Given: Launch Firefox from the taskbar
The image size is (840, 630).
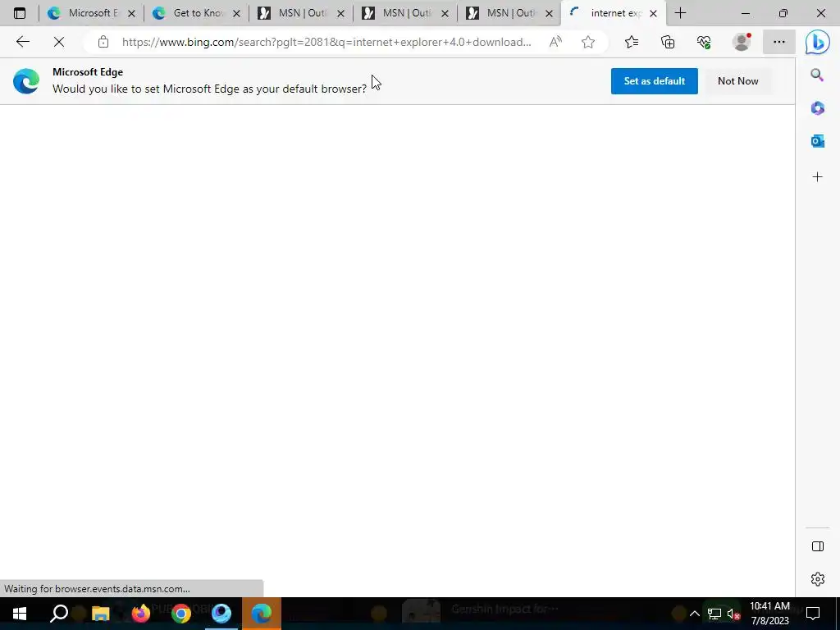Looking at the screenshot, I should (x=140, y=613).
